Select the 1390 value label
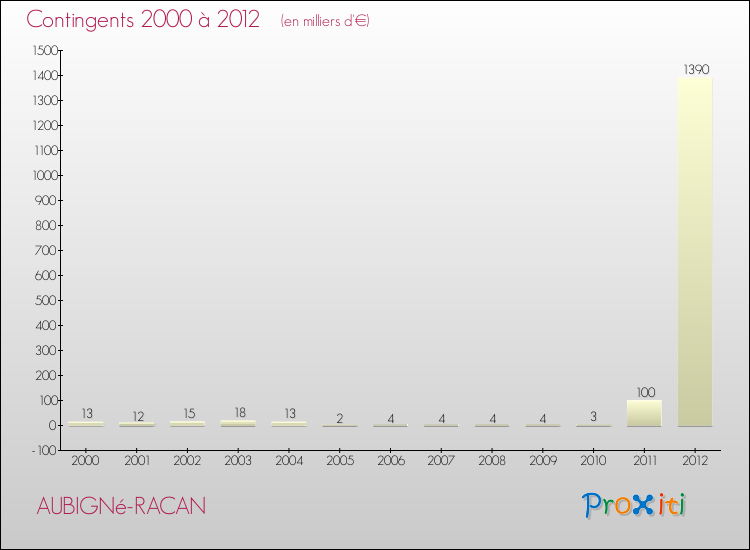Screen dimensions: 750x550 pos(696,70)
